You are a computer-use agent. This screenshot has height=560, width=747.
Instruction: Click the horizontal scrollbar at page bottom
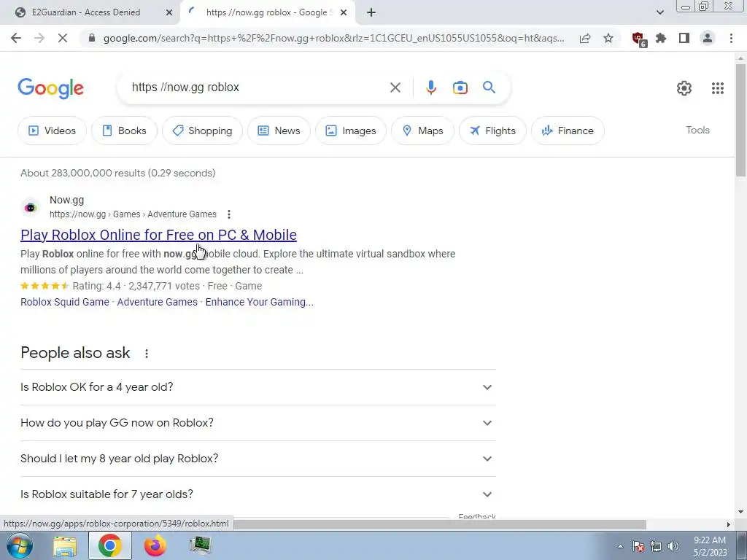coord(438,524)
